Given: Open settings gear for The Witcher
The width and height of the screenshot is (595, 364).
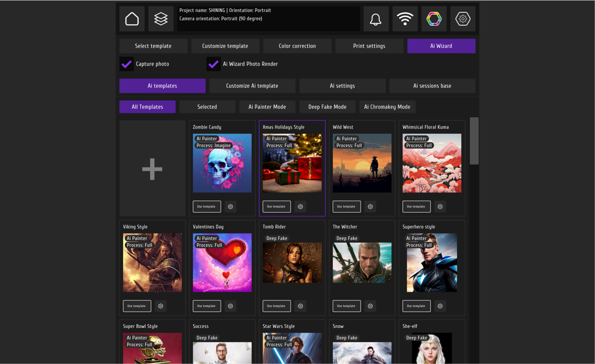Looking at the screenshot, I should (x=370, y=306).
